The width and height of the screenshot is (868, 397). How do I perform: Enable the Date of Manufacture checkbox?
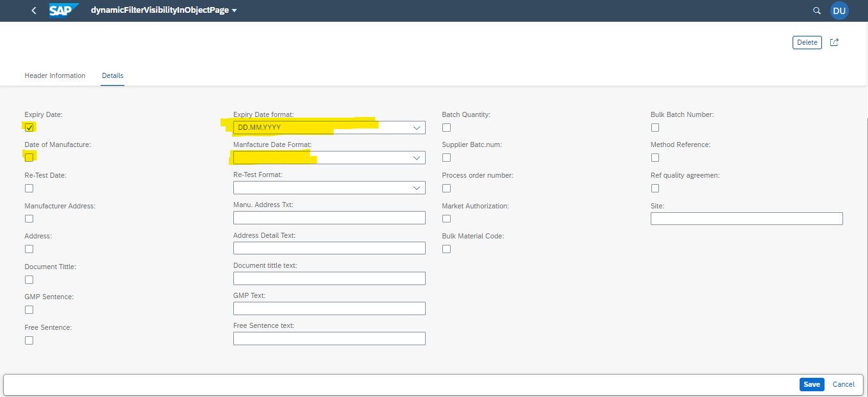[x=29, y=157]
